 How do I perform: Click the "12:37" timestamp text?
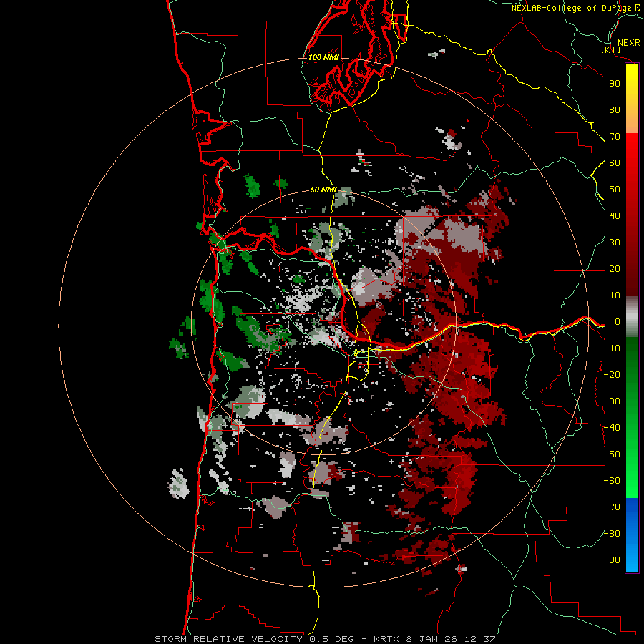pos(480,639)
